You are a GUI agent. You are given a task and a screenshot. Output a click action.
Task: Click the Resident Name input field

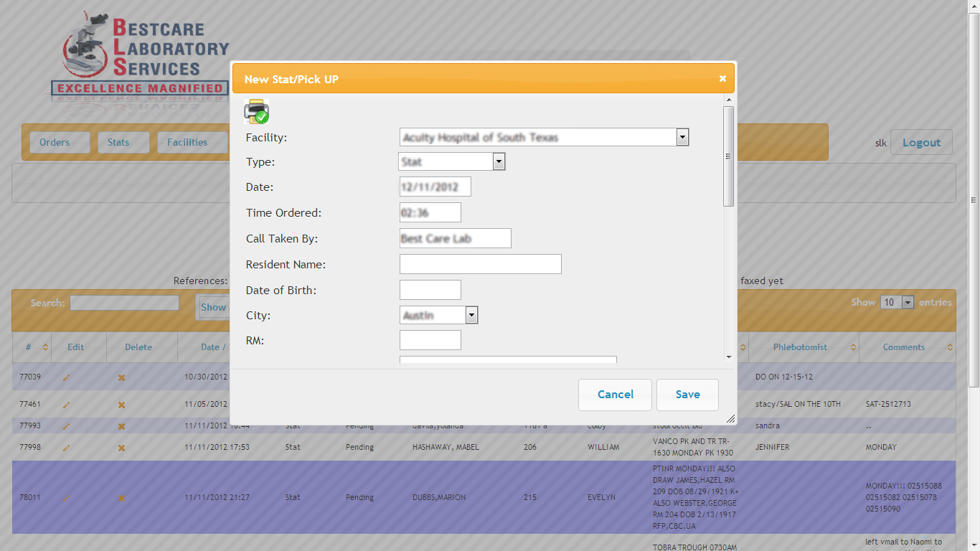[480, 264]
